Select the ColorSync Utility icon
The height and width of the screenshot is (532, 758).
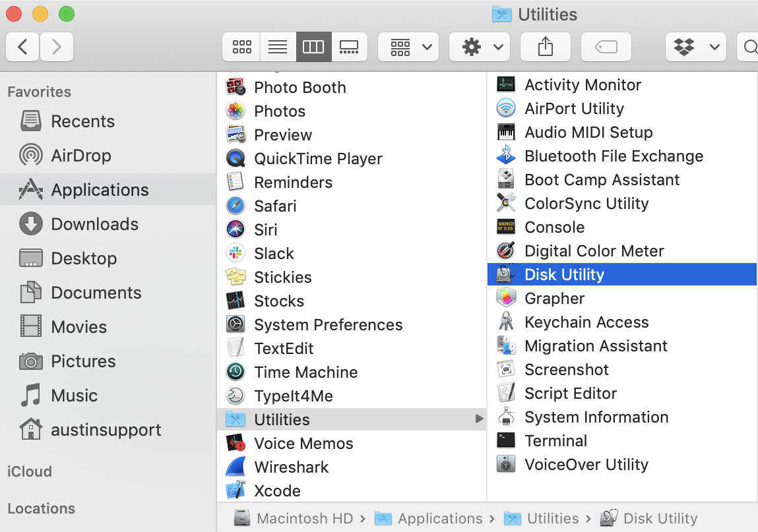506,203
